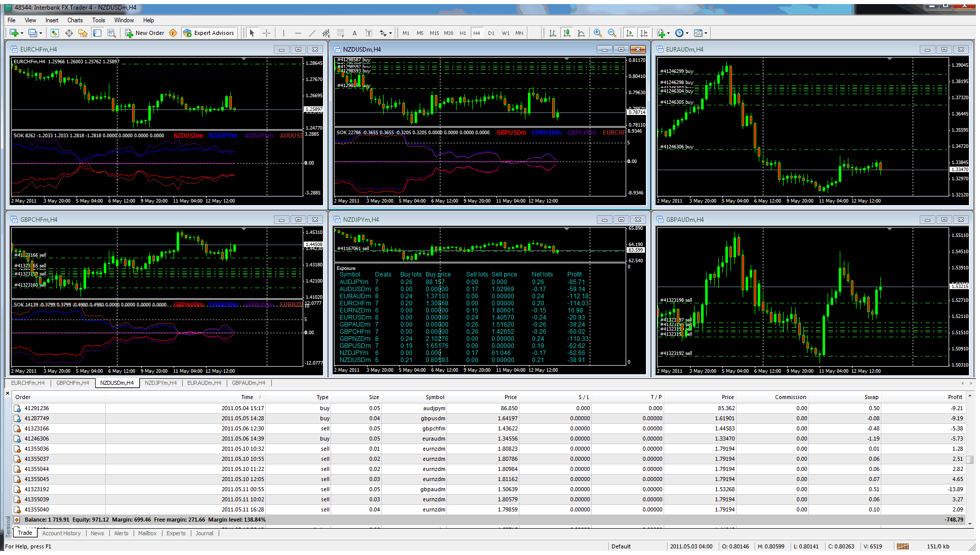Set timeframe to H1
Image resolution: width=980 pixels, height=555 pixels.
(x=463, y=33)
